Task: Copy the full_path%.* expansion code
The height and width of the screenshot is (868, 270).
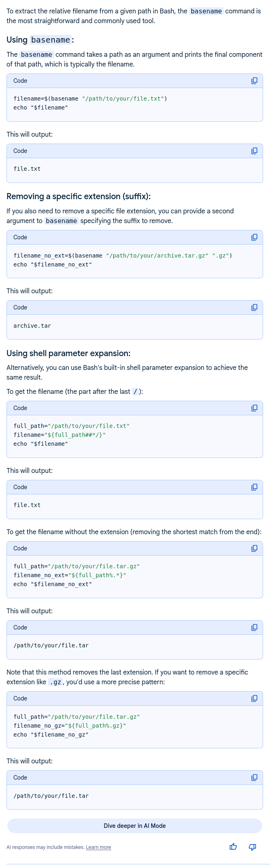Action: pos(254,548)
